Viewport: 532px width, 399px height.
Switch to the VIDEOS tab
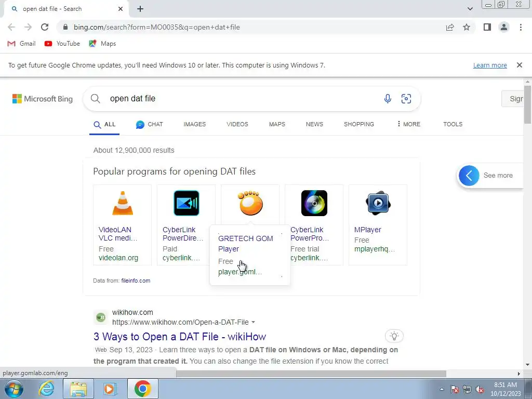pyautogui.click(x=237, y=125)
